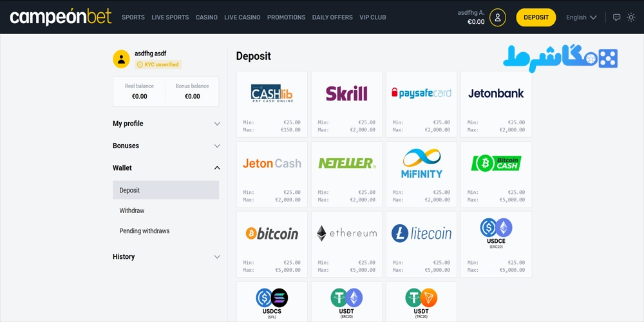Screen dimensions: 644x322
Task: Open the English language dropdown
Action: (x=581, y=17)
